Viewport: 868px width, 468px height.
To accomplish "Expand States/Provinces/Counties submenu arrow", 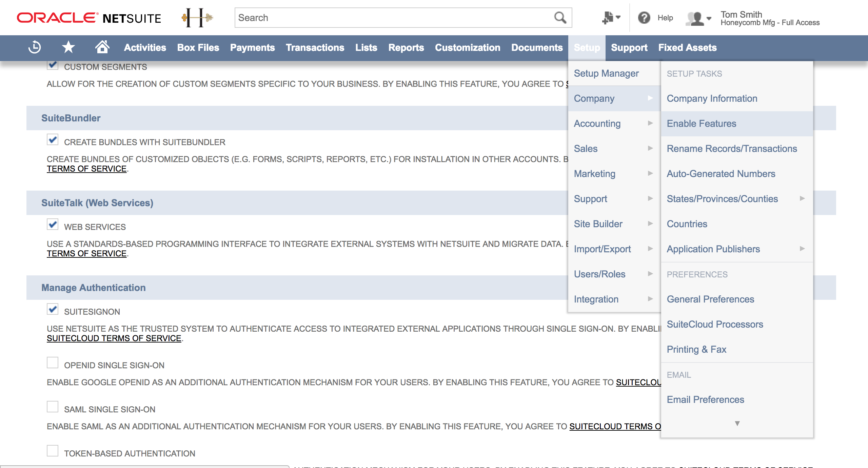I will [x=802, y=198].
